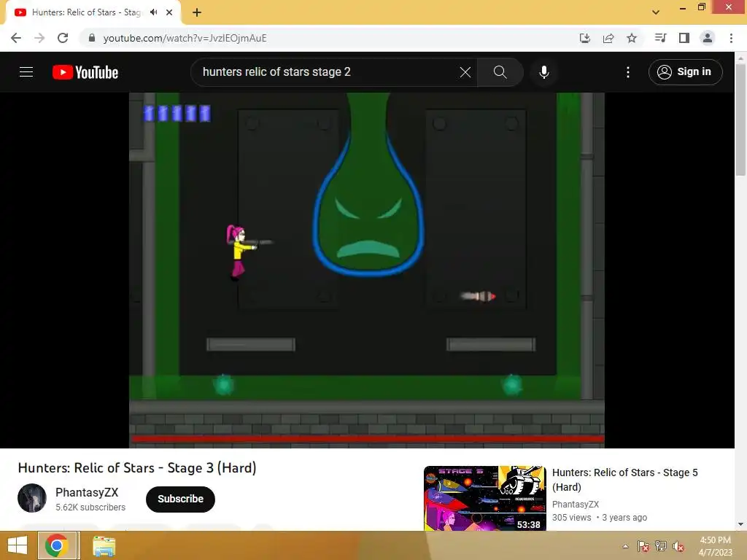Click the video player to pause
747x560 pixels.
367,270
